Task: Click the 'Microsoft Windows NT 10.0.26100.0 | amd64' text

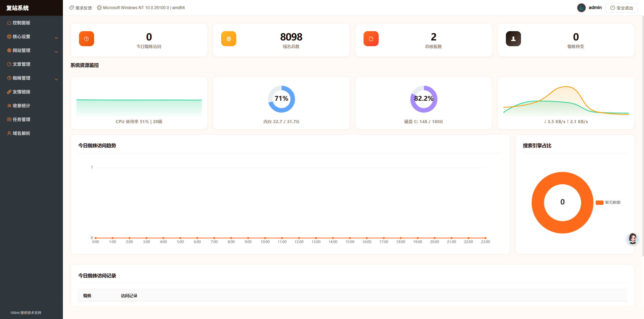Action: click(144, 8)
